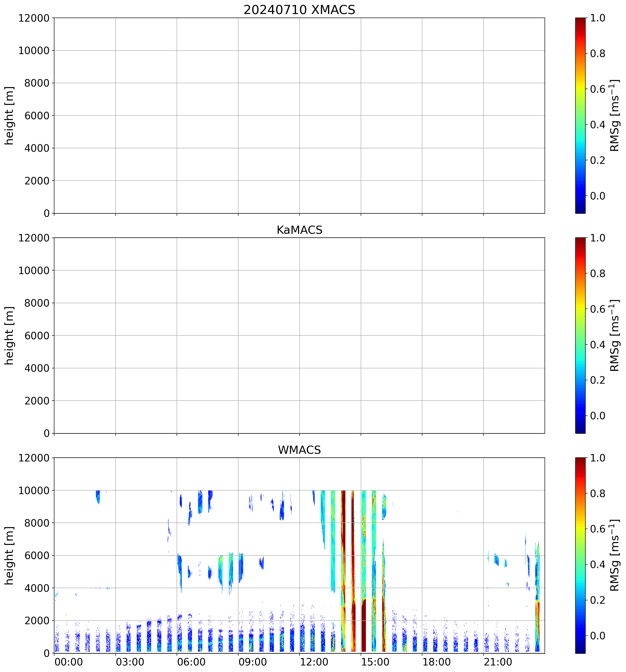The width and height of the screenshot is (626, 672).
Task: Click the 03:00 time axis label
Action: click(x=130, y=662)
